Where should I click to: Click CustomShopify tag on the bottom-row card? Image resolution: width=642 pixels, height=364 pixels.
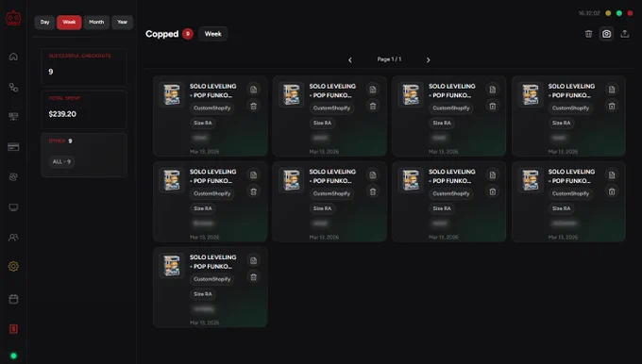(x=212, y=279)
